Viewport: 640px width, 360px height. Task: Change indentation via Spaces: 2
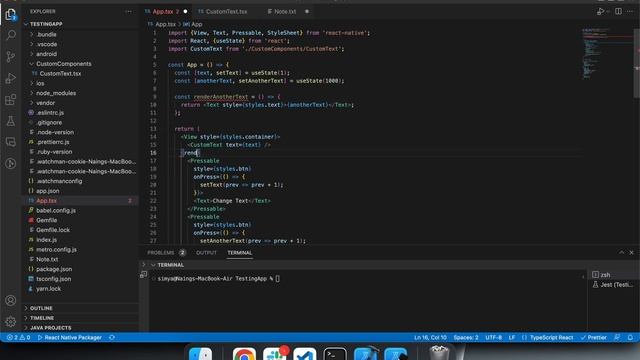coord(466,338)
